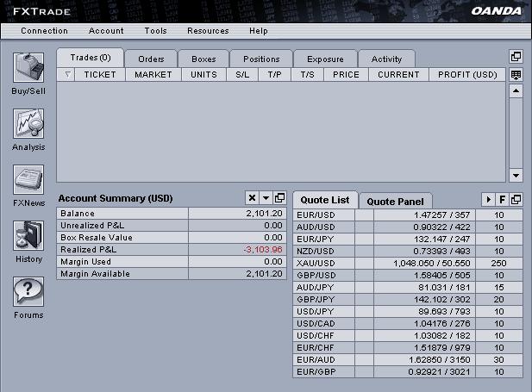Click the GBP/USD quote row
Viewport: 532px width, 392px height.
(408, 276)
